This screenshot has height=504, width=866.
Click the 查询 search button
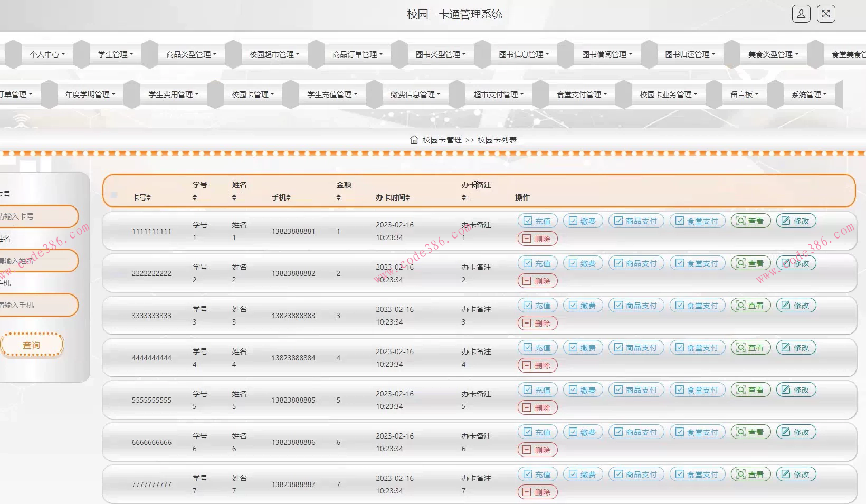pyautogui.click(x=32, y=345)
